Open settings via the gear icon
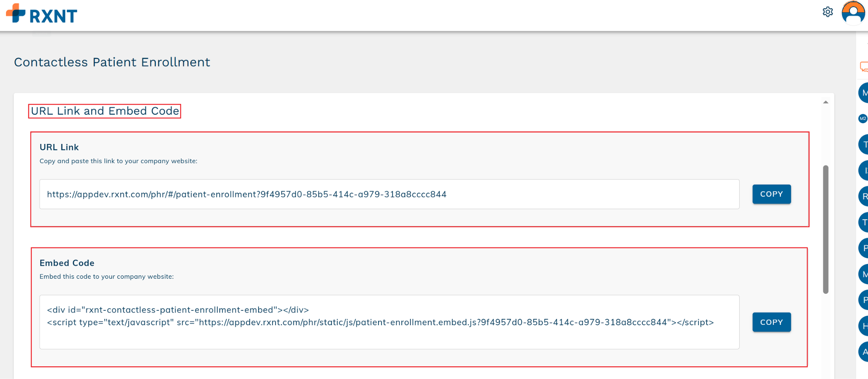The width and height of the screenshot is (868, 379). (x=827, y=12)
